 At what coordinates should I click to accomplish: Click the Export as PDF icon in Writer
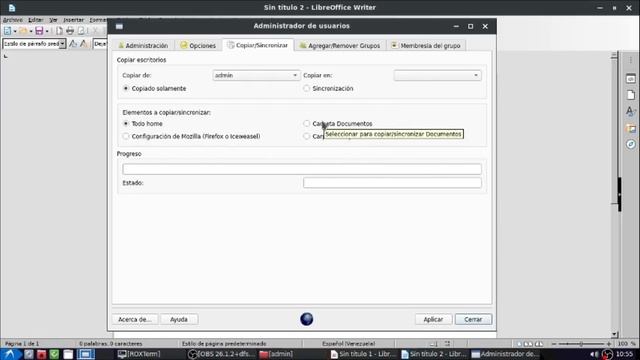(x=59, y=31)
